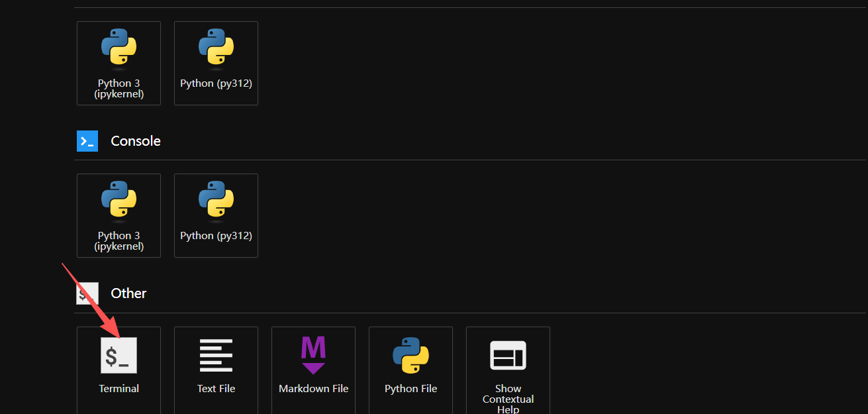Click the console Python 3 (ipykernel) label
The image size is (868, 414).
tap(119, 241)
